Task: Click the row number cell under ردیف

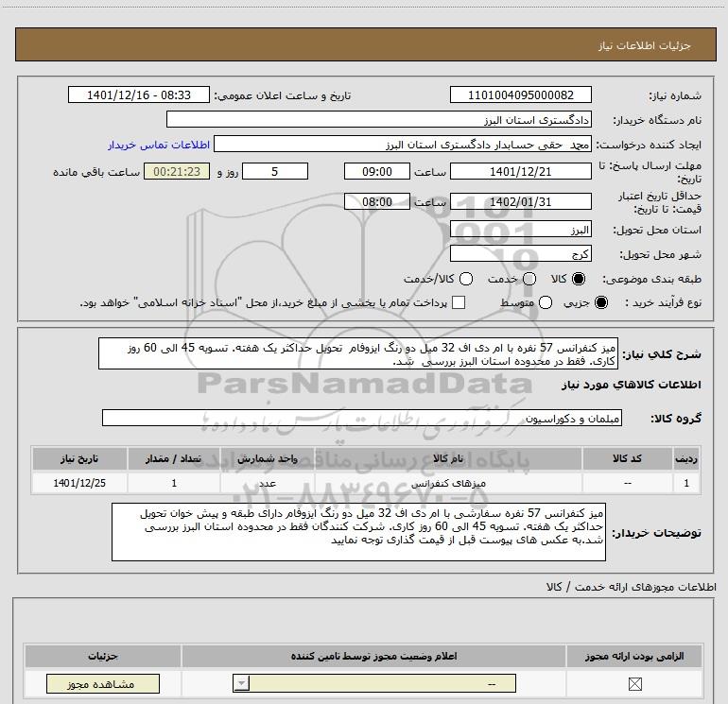Action: tap(686, 483)
